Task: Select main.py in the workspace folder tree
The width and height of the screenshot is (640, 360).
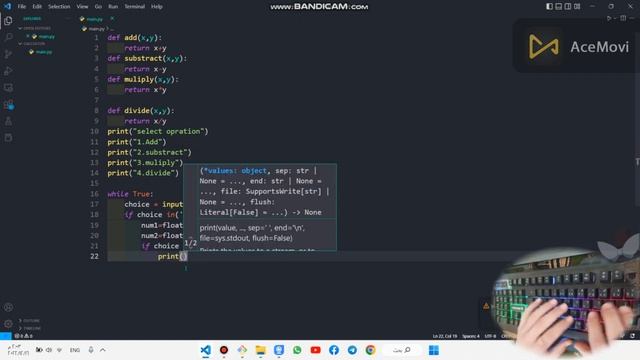Action: point(44,52)
